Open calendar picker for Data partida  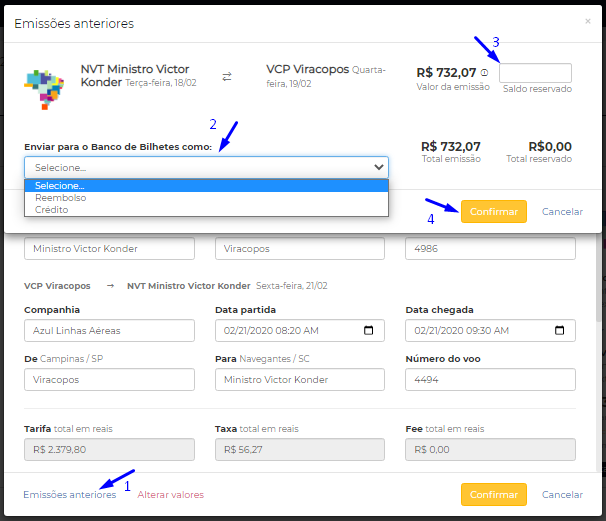pos(368,331)
